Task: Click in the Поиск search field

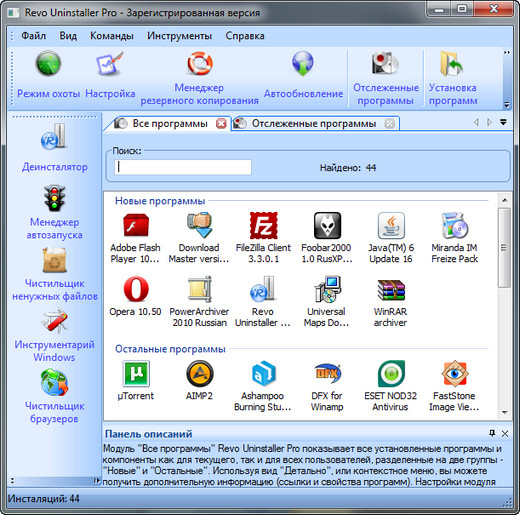Action: coord(183,167)
